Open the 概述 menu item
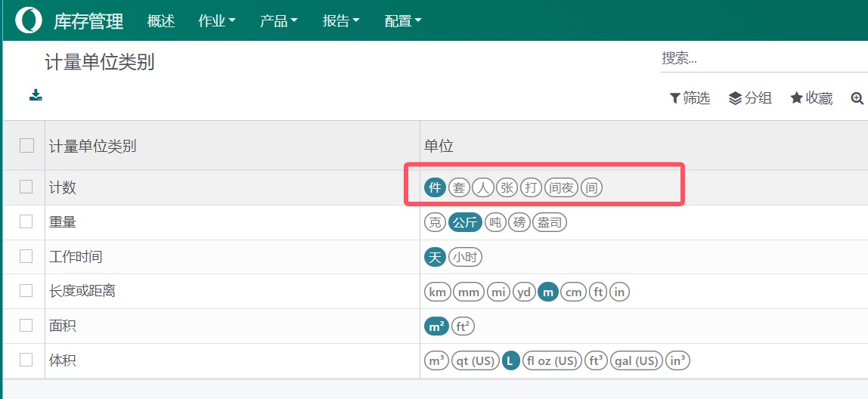This screenshot has width=868, height=399. coord(161,21)
